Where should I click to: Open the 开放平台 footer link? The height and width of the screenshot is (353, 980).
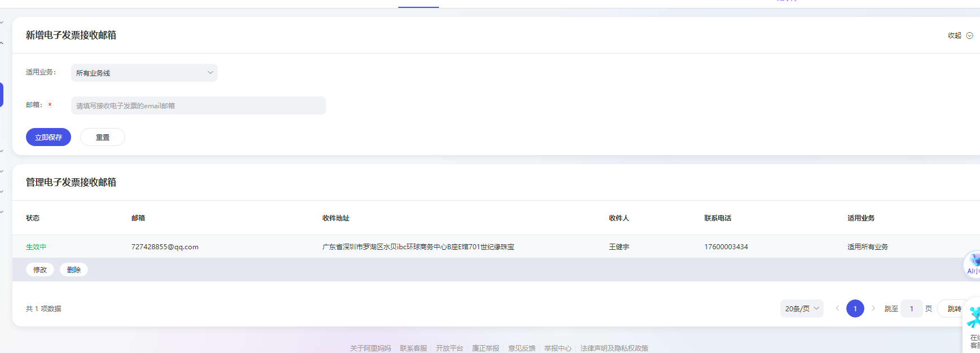tap(450, 348)
